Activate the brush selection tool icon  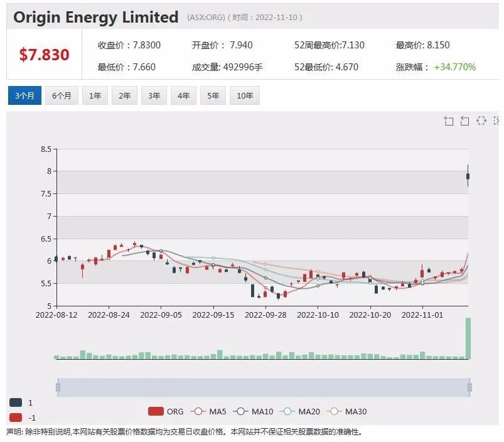[481, 121]
